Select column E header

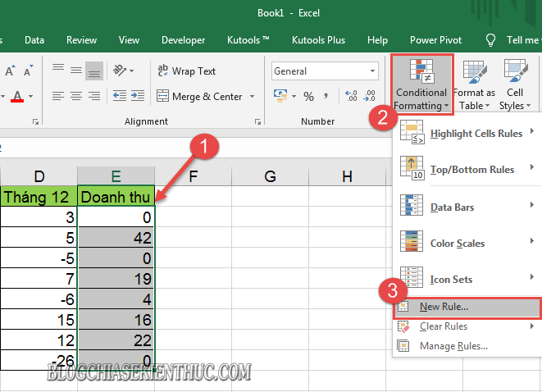(x=116, y=176)
